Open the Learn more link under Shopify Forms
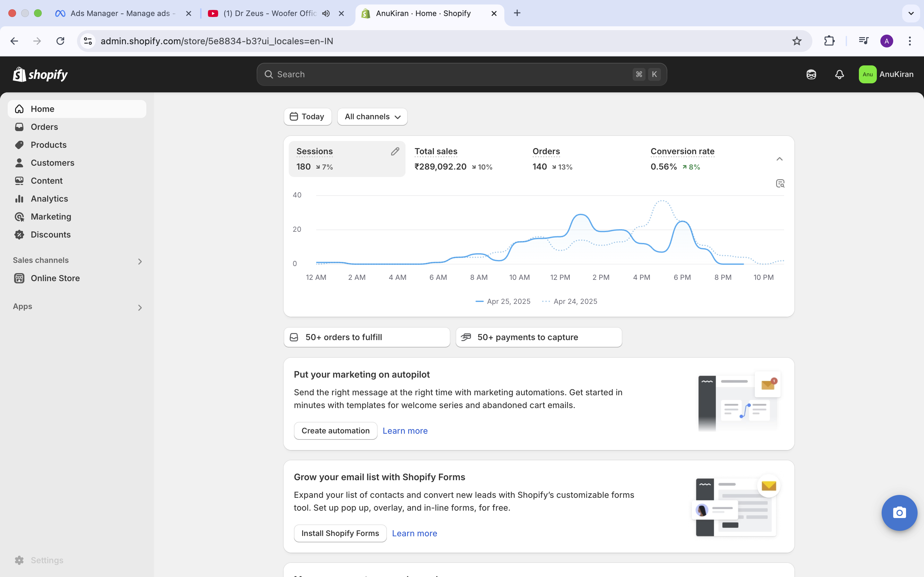924x577 pixels. point(415,533)
